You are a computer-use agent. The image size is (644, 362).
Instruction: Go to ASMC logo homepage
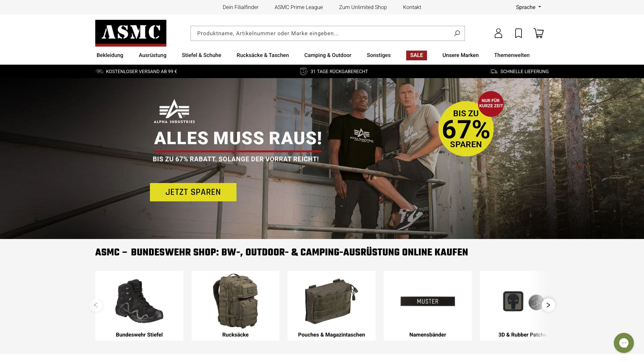[131, 33]
